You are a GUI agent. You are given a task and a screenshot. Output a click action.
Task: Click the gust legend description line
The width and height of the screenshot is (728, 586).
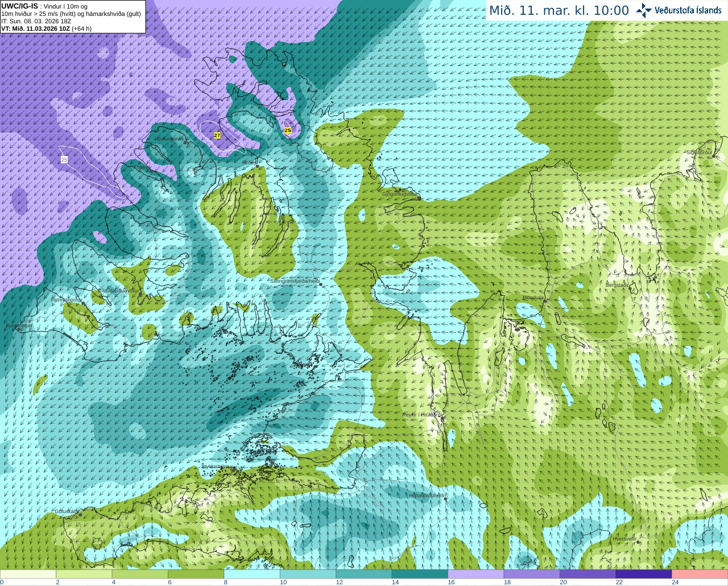[x=71, y=14]
